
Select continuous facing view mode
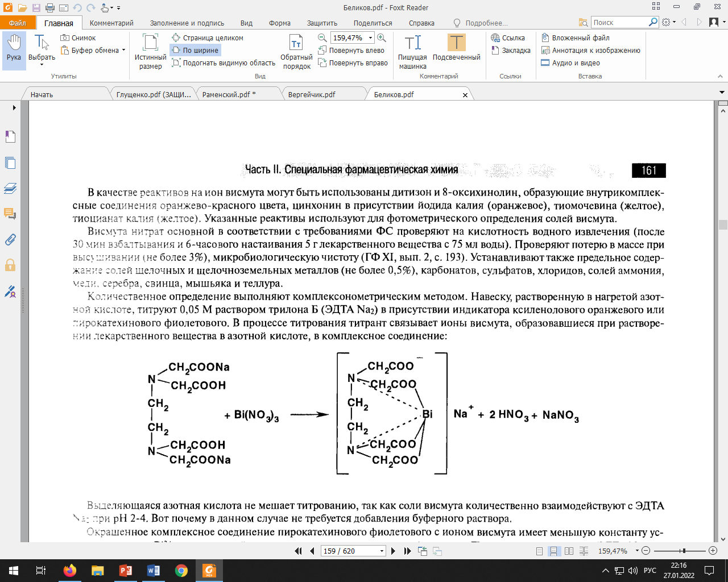point(584,551)
